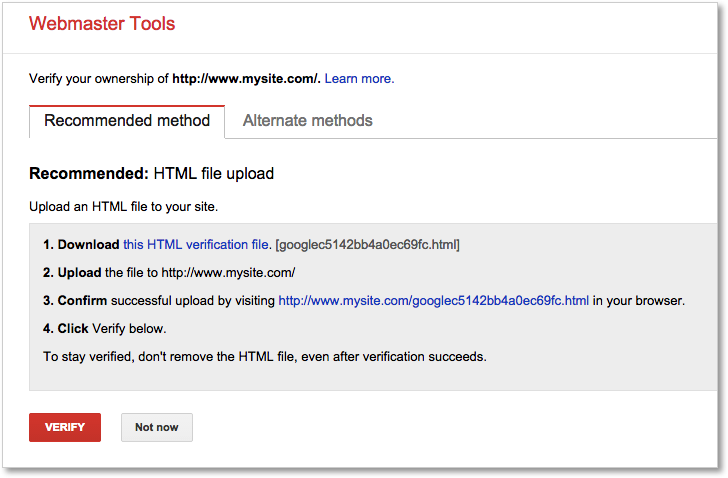Open the Learn more link
Image resolution: width=728 pixels, height=478 pixels.
(359, 78)
